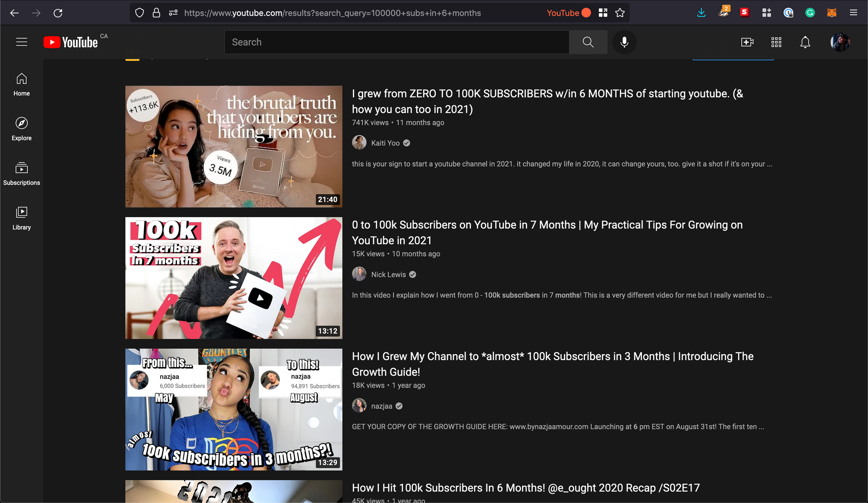The width and height of the screenshot is (868, 503).
Task: Click the '15K views' metadata text
Action: [368, 254]
